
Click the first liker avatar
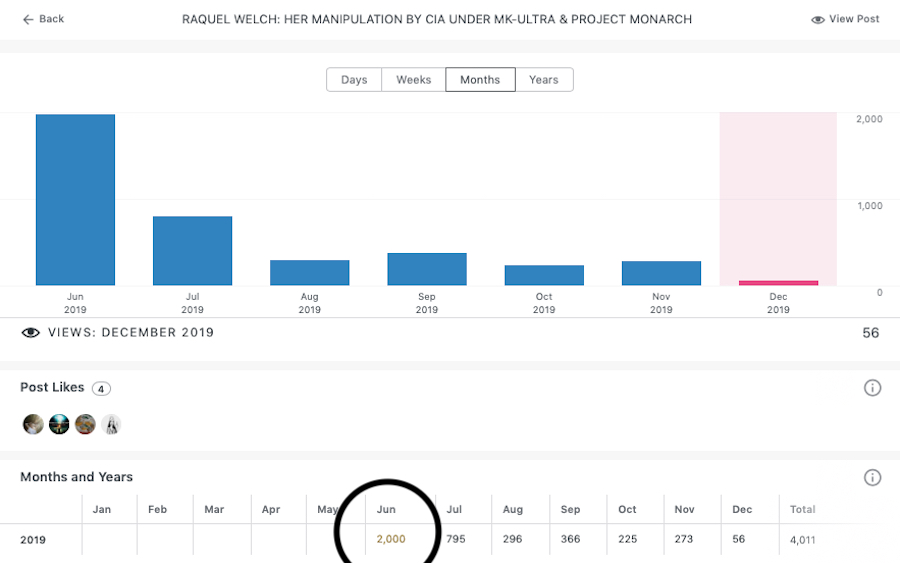[33, 424]
